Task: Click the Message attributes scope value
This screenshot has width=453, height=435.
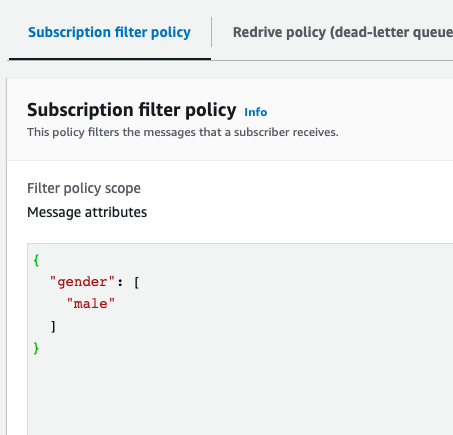Action: [x=87, y=212]
